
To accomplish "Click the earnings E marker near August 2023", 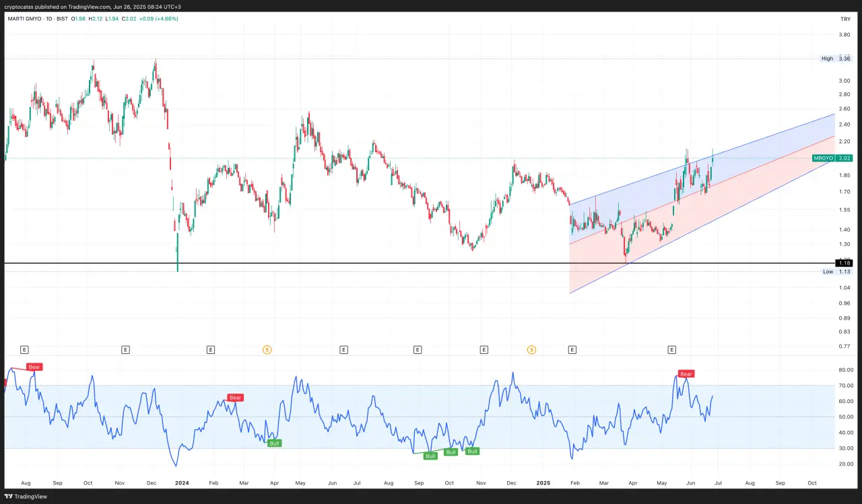I will coord(24,350).
